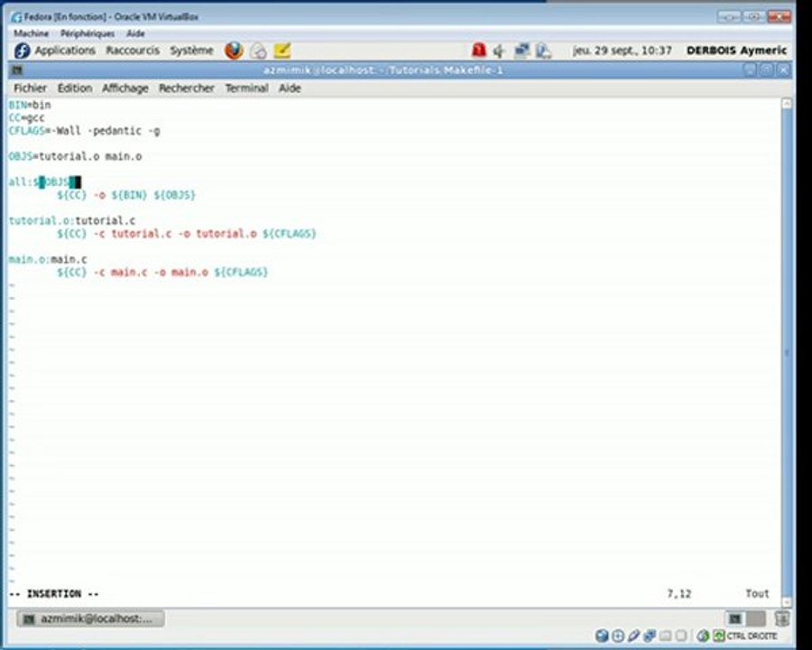
Task: Click the 7,12 cursor position indicator
Action: (x=678, y=593)
